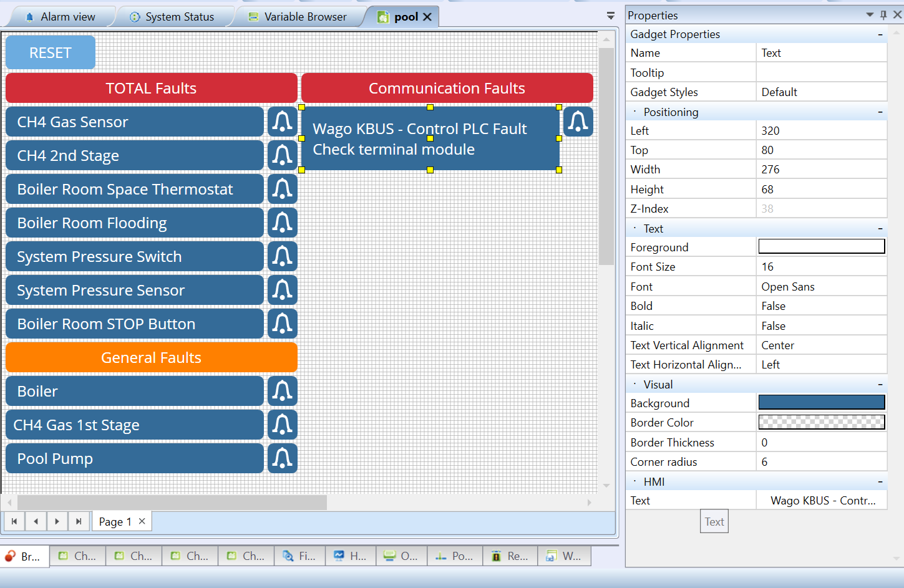Collapse the Visual section
904x588 pixels.
(880, 385)
